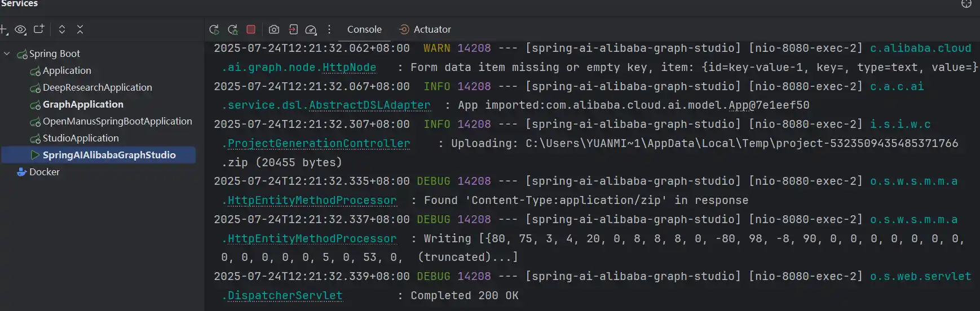Switch to the Console tab

pyautogui.click(x=364, y=29)
